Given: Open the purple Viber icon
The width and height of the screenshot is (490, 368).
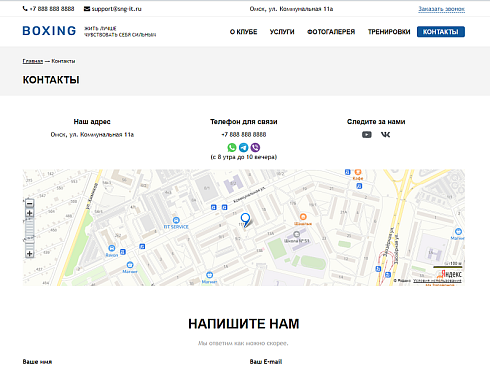Looking at the screenshot, I should coord(255,147).
